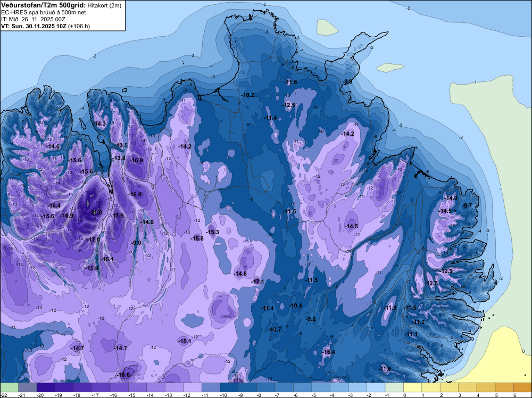Click the orange legend swatch labeled 6
Image resolution: width=532 pixels, height=398 pixels.
522,387
